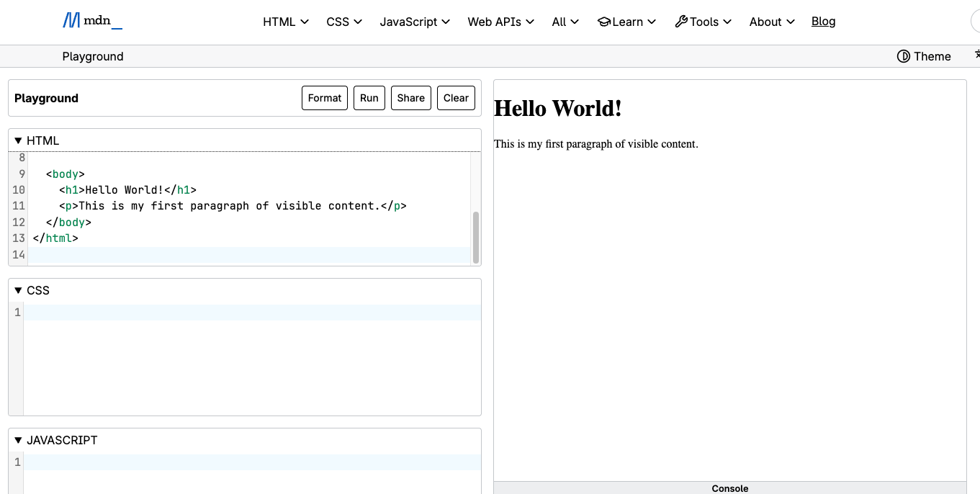Viewport: 980px width, 494px height.
Task: Click the opening <body> tag line
Action: click(66, 174)
